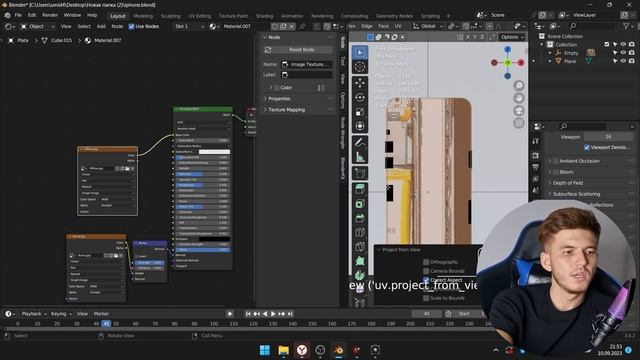Image resolution: width=640 pixels, height=360 pixels.
Task: Select the Knife tool
Action: pos(360,247)
